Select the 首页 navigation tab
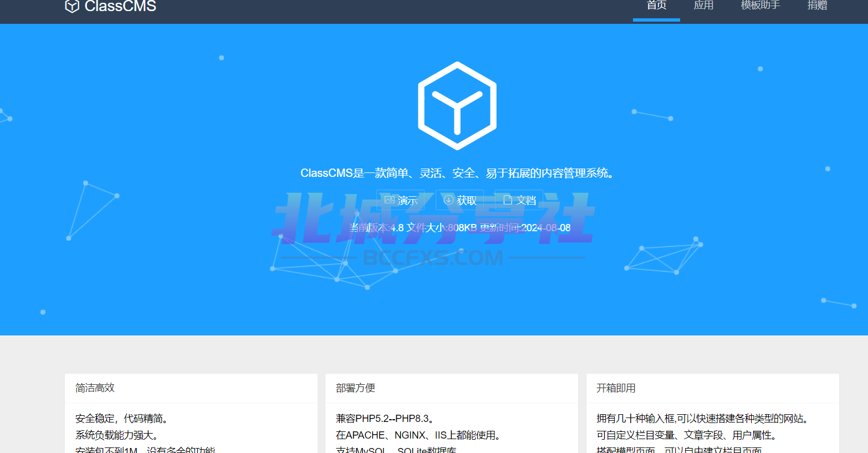The height and width of the screenshot is (453, 868). 656,6
